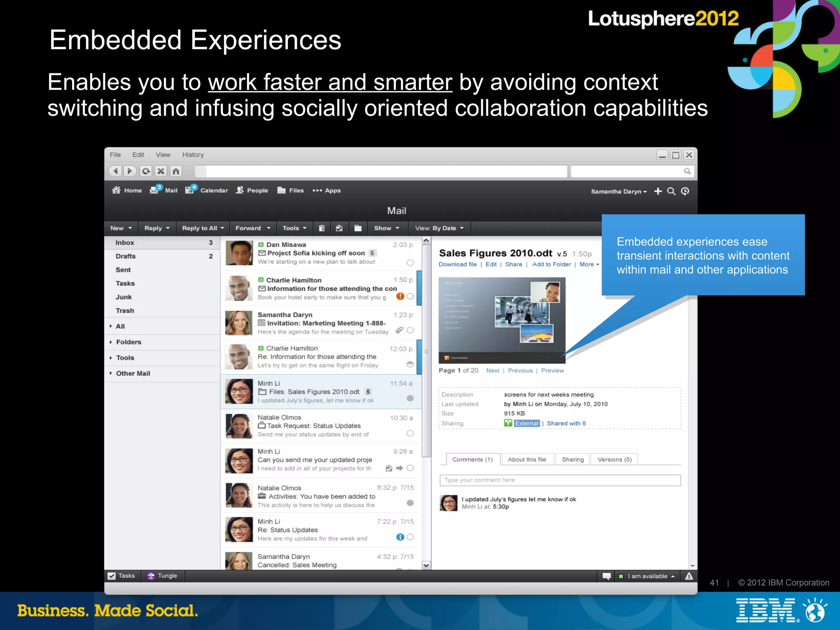Switch to the Comments (1) tab
The width and height of the screenshot is (840, 630).
472,459
